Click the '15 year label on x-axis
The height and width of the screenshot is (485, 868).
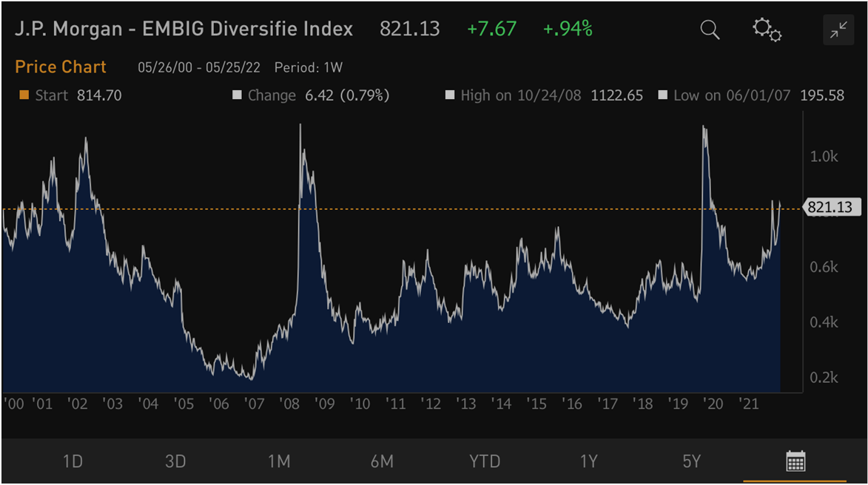coord(536,404)
